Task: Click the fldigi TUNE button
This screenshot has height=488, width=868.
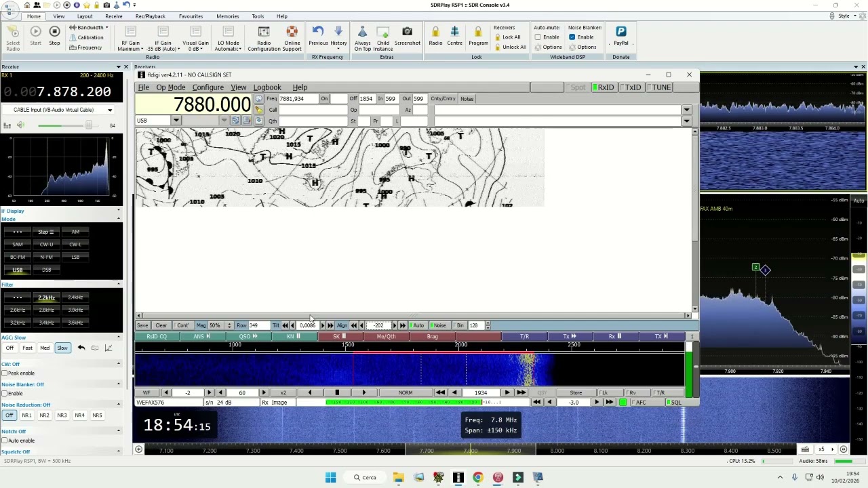Action: coord(659,87)
